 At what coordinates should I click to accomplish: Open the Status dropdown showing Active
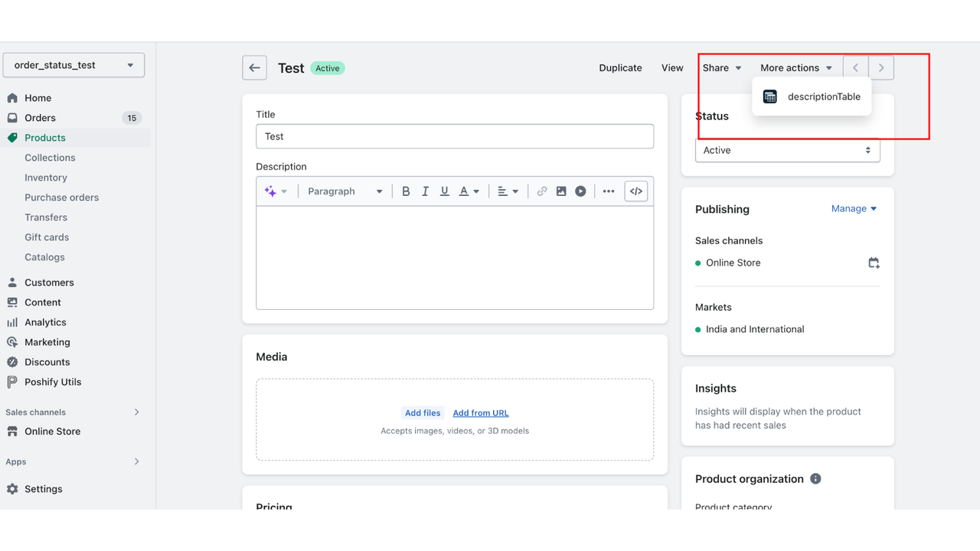coord(787,150)
